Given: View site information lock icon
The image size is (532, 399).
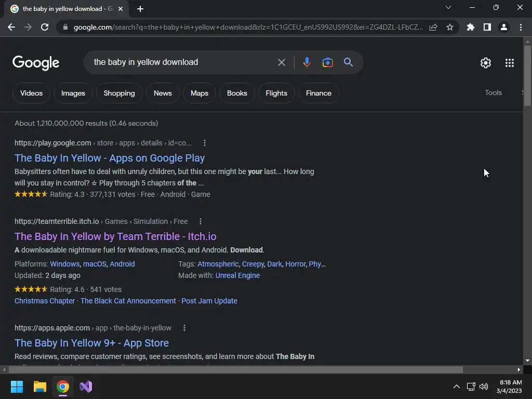Looking at the screenshot, I should (x=65, y=27).
